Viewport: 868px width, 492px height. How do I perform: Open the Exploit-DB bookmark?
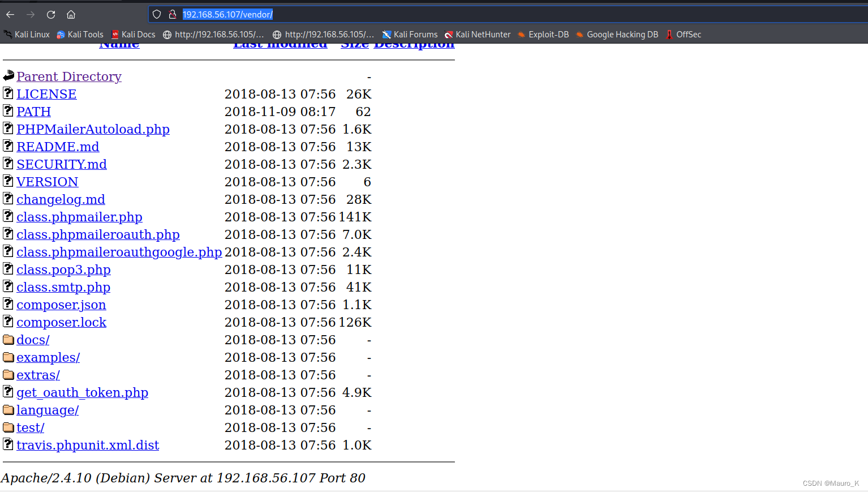click(x=543, y=35)
